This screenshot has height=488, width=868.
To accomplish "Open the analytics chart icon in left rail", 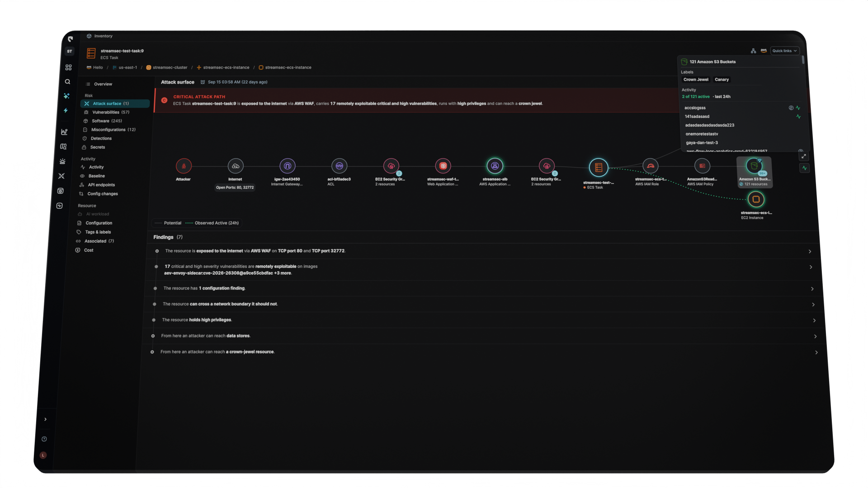I will coord(64,132).
